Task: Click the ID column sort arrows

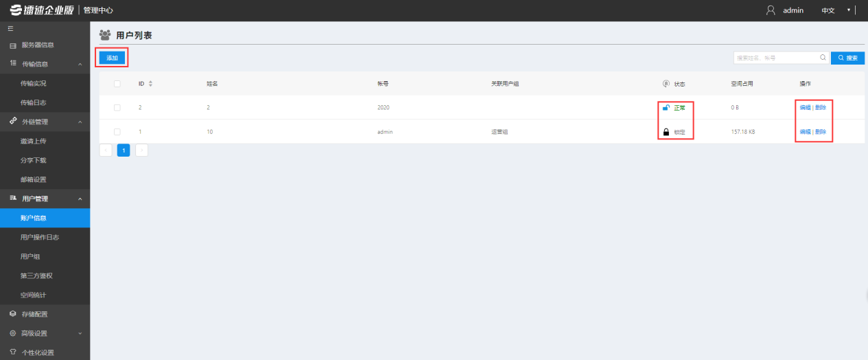Action: 150,84
